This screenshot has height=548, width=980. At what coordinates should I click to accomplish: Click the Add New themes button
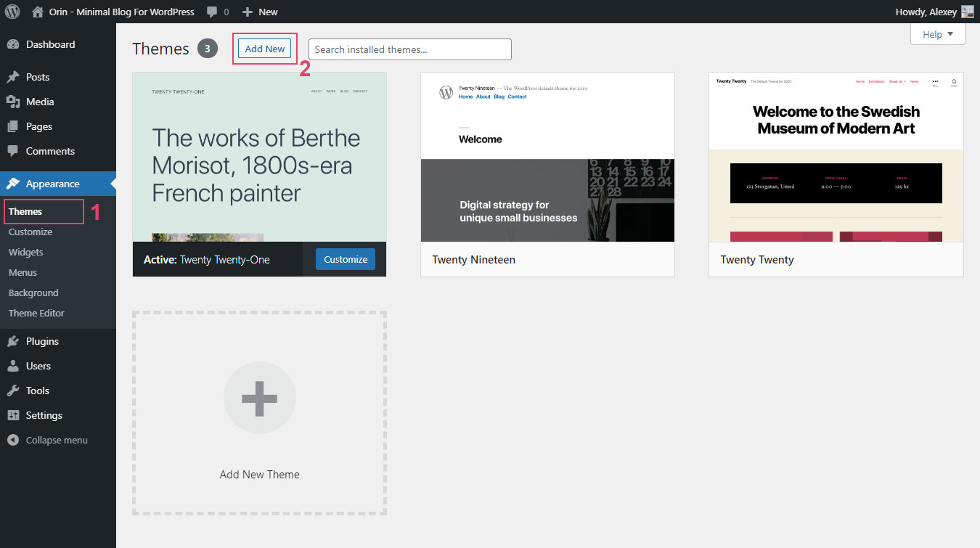[x=264, y=48]
